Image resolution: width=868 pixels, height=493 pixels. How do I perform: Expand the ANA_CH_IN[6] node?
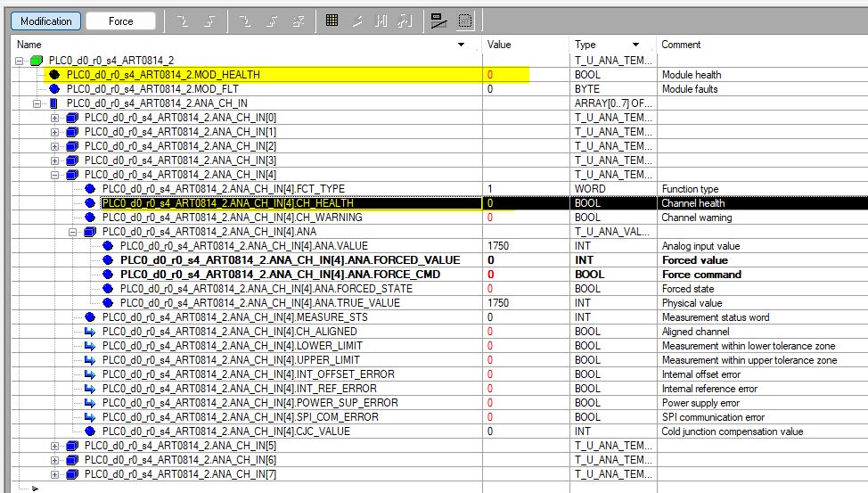[54, 460]
